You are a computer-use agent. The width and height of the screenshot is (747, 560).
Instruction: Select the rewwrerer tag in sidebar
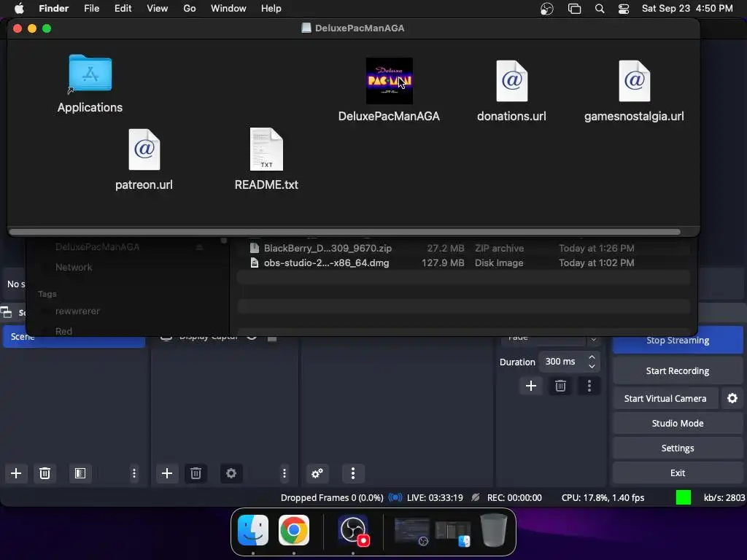[77, 311]
